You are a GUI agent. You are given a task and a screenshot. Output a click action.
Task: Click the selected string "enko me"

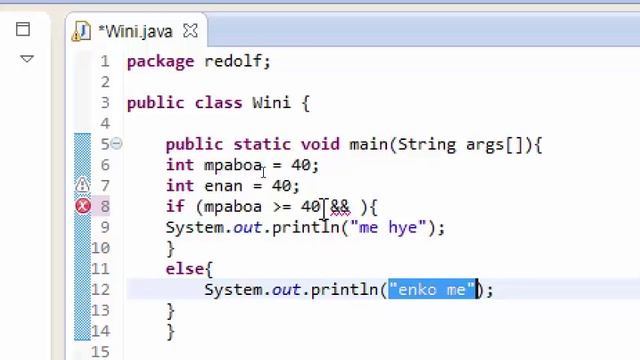(432, 289)
